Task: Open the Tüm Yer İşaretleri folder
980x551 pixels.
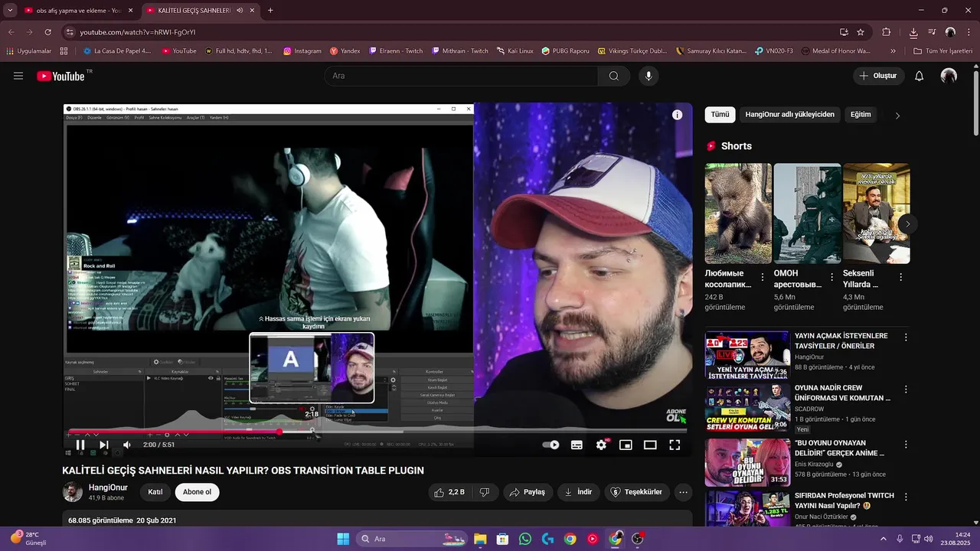Action: coord(942,51)
